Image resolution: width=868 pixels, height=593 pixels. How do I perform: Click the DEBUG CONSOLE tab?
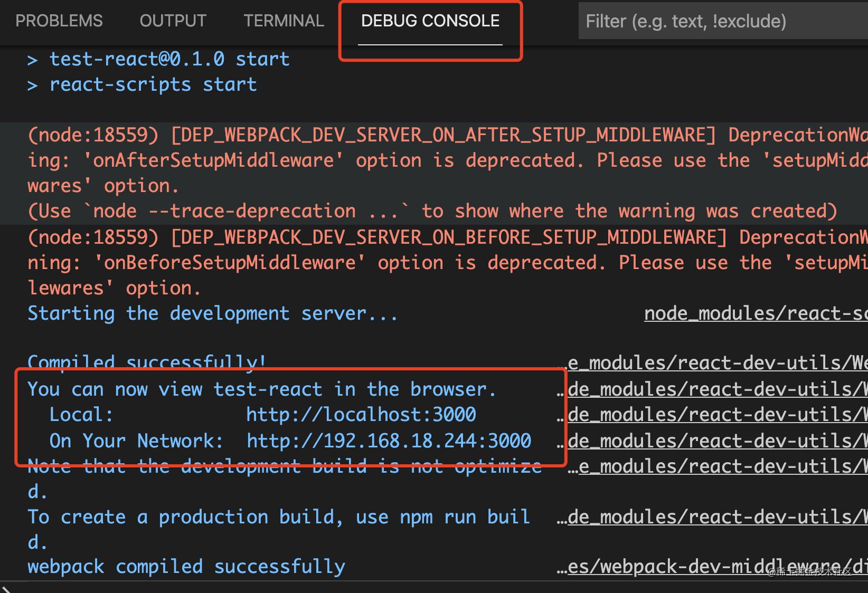(430, 21)
